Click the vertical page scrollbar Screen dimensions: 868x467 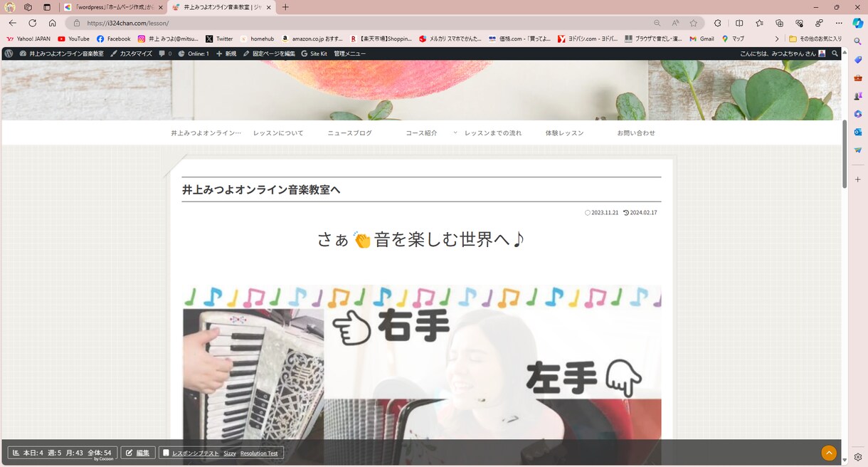(x=845, y=153)
